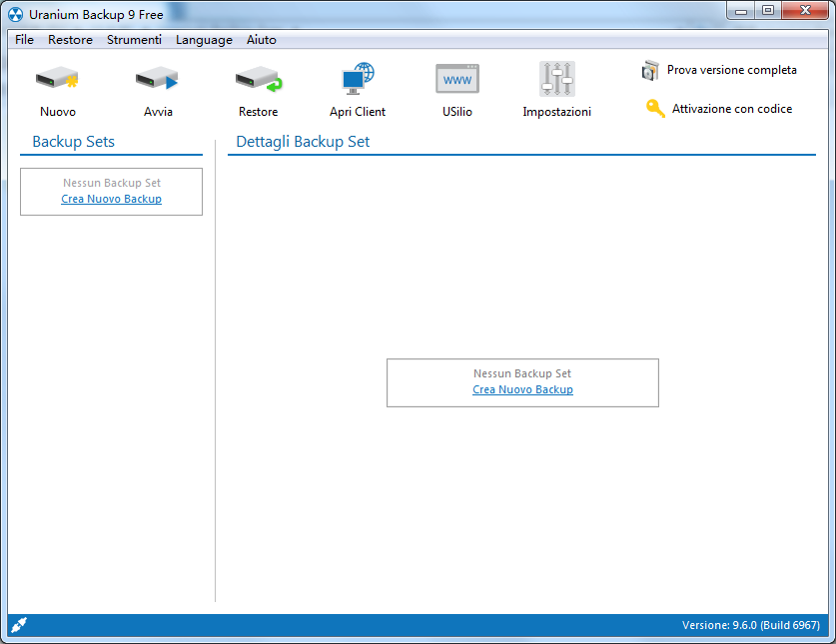Open the Restore menu
Viewport: 836px width, 644px height.
click(70, 40)
